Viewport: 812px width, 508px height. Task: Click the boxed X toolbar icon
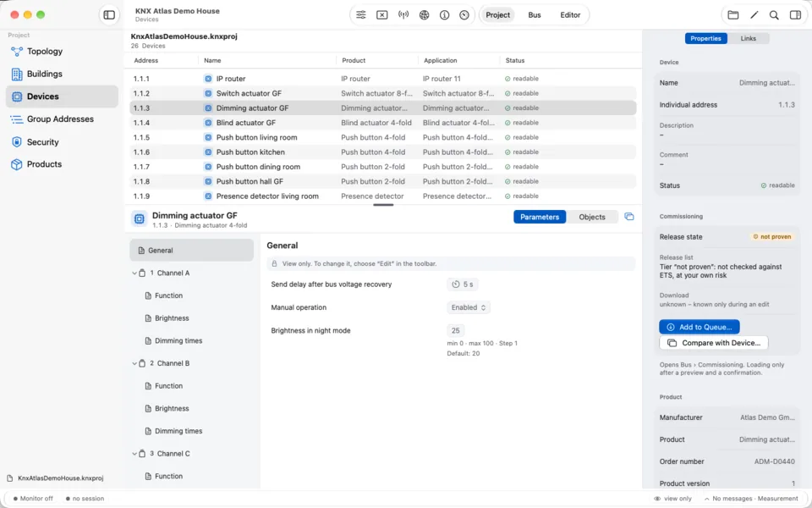point(382,15)
